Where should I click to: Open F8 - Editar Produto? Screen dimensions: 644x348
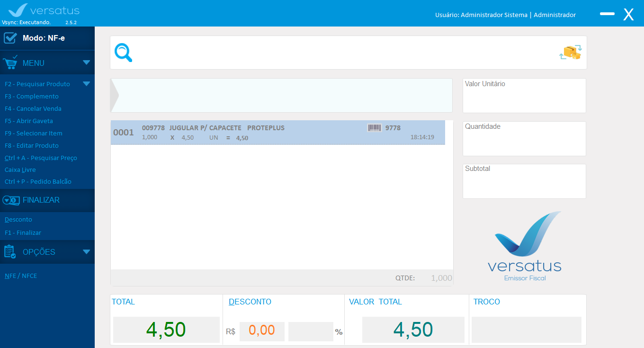(x=32, y=145)
